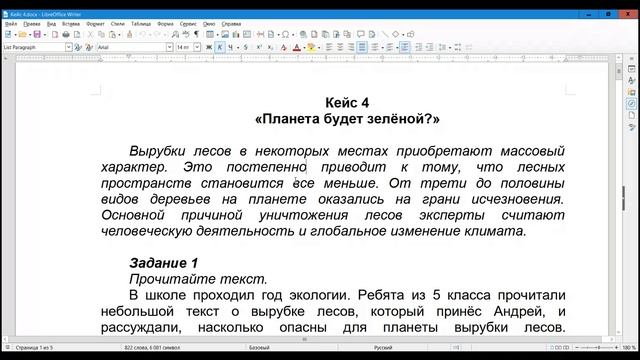Click the Omega special character icon
Image resolution: width=640 pixels, height=360 pixels.
[285, 35]
